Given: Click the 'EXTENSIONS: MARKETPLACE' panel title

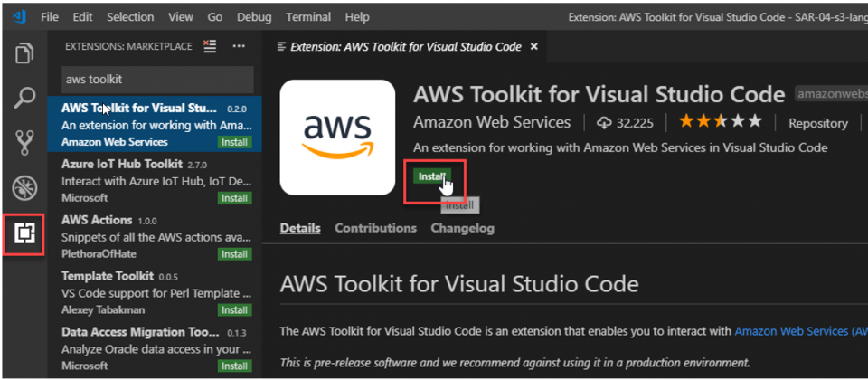Looking at the screenshot, I should tap(128, 46).
